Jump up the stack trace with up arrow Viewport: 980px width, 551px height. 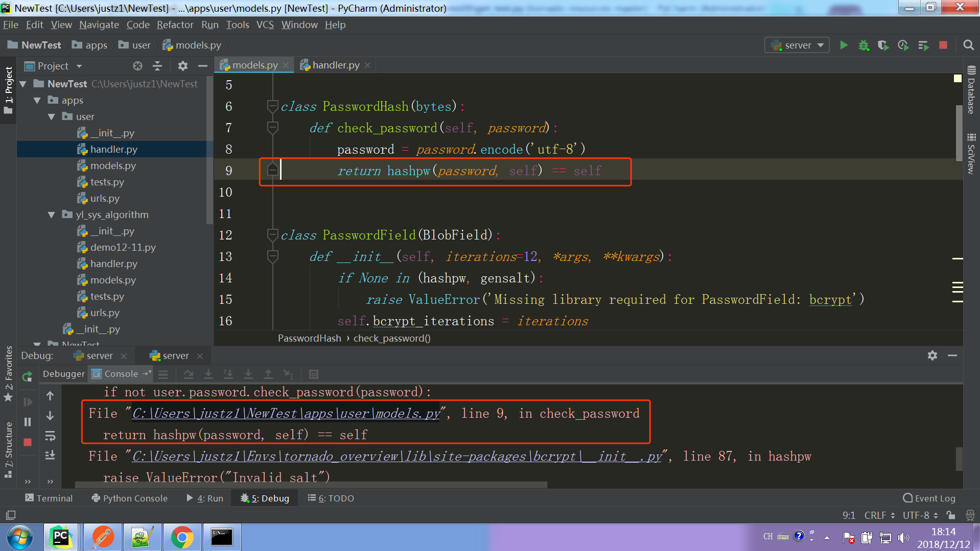(50, 396)
